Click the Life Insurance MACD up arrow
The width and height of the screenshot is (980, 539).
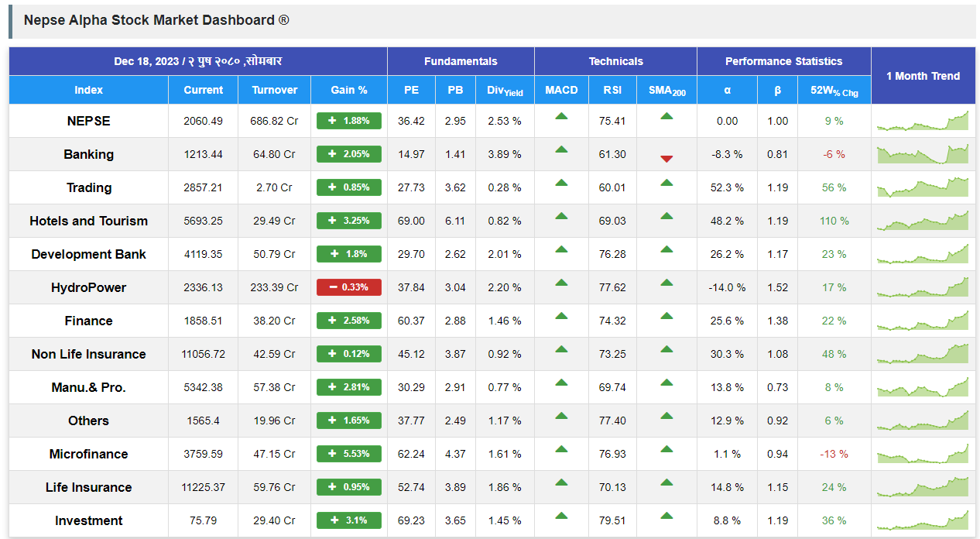pos(561,482)
